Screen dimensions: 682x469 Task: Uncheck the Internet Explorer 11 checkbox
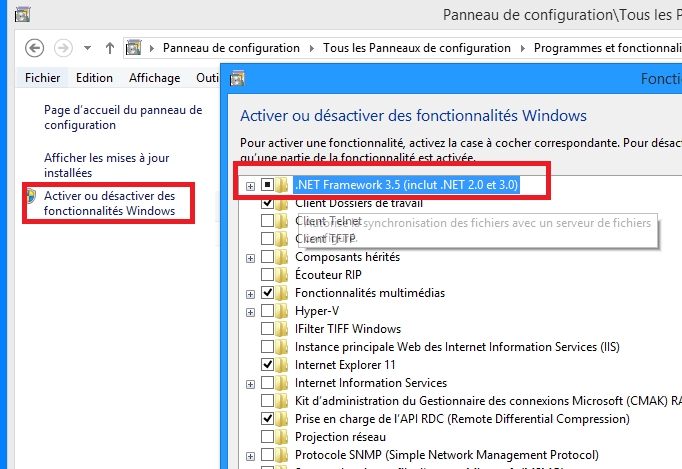coord(267,365)
